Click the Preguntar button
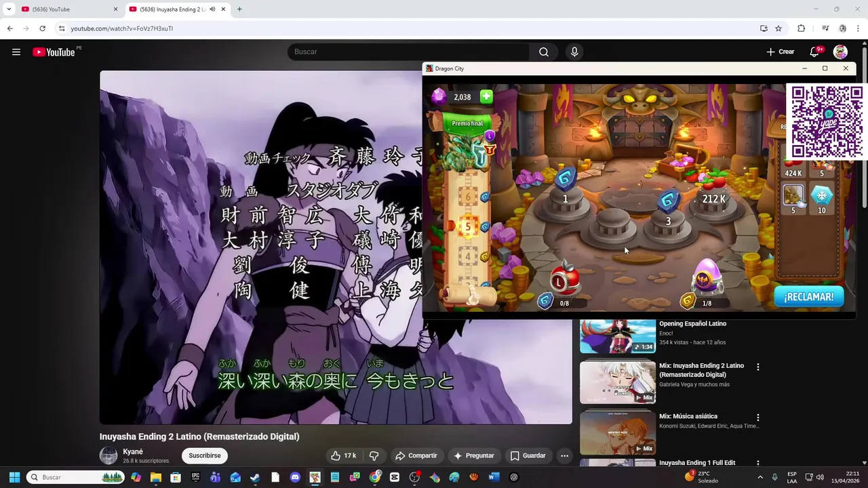Image resolution: width=868 pixels, height=488 pixels. coord(474,455)
